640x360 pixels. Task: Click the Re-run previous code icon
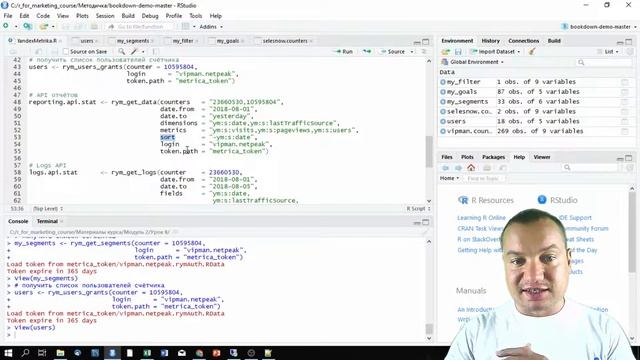[367, 51]
